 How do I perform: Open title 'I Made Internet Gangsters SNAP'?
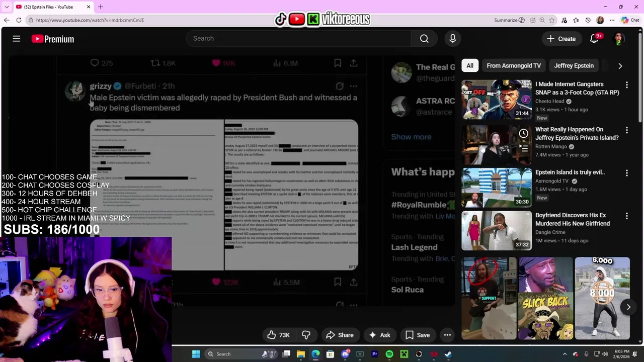[x=577, y=88]
